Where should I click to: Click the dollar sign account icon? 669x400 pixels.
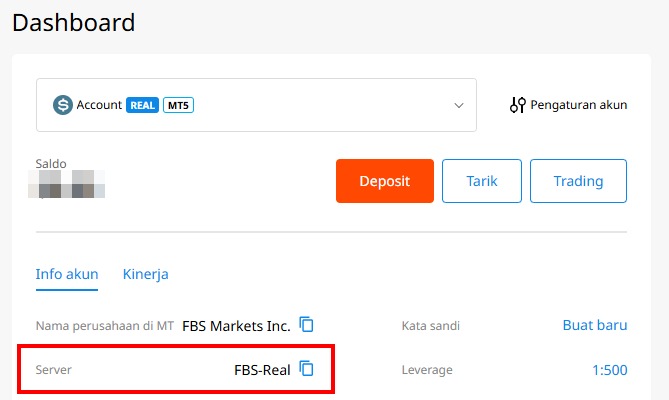[63, 105]
